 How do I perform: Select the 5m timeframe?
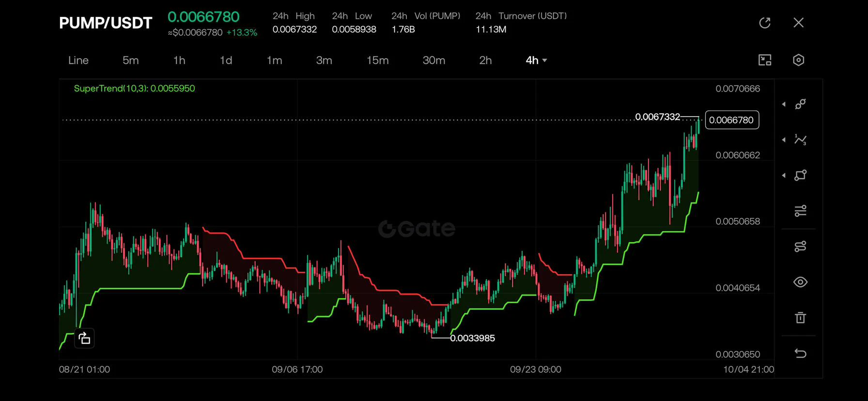pos(131,60)
